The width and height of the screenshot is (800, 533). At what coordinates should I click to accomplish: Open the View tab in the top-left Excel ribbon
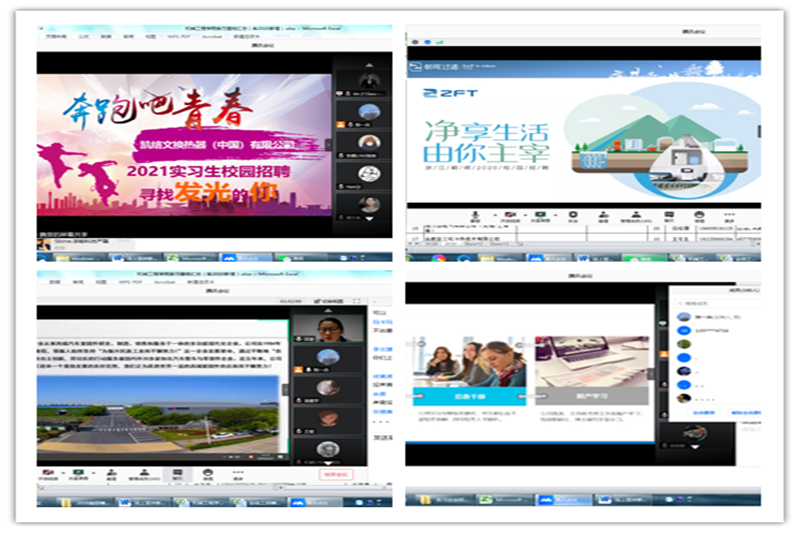click(x=150, y=35)
